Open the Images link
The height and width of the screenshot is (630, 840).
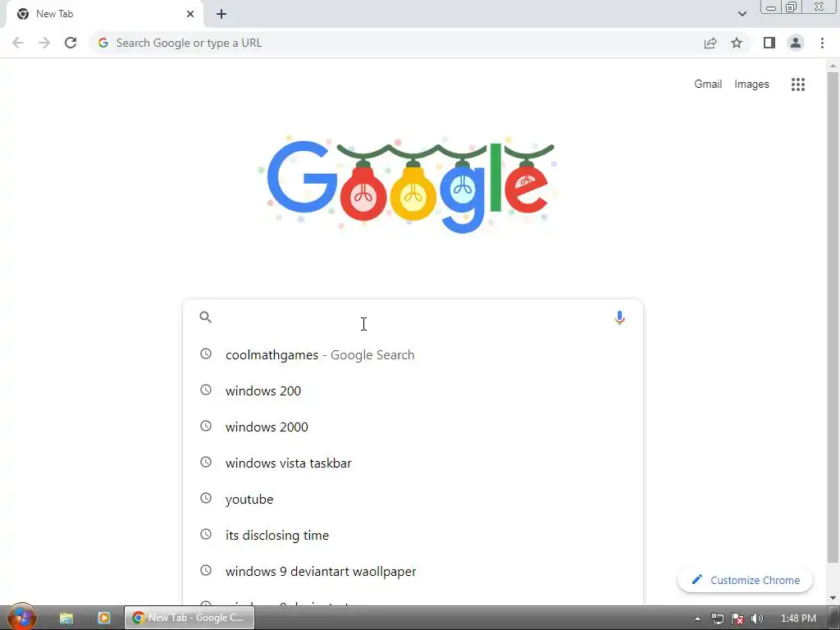751,84
